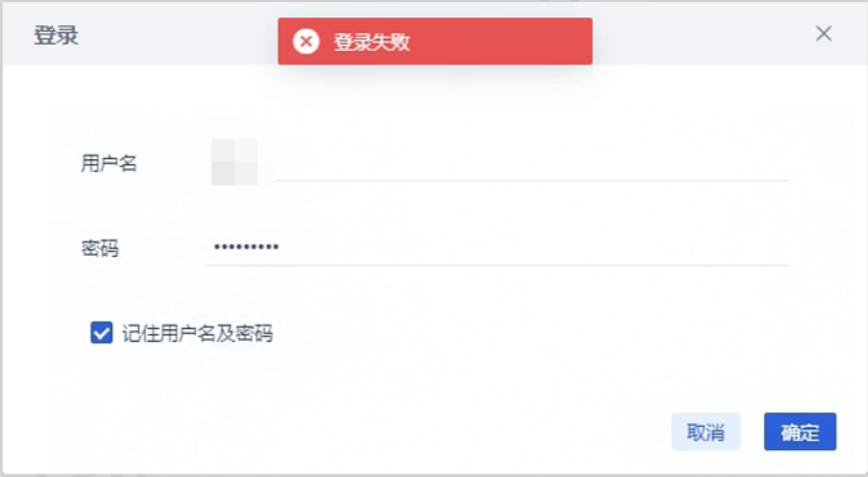Click the 用户名 field label
This screenshot has width=868, height=477.
[109, 163]
